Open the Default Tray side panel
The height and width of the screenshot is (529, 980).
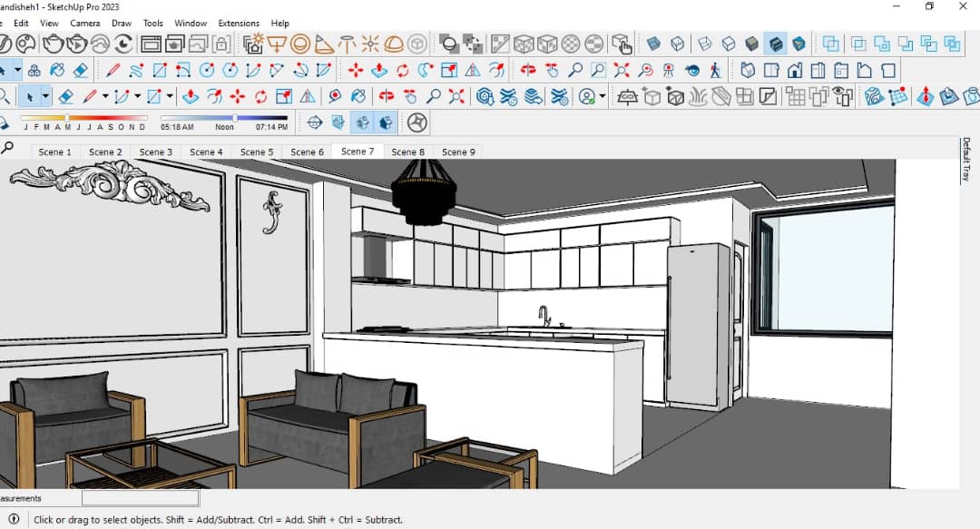click(x=966, y=160)
